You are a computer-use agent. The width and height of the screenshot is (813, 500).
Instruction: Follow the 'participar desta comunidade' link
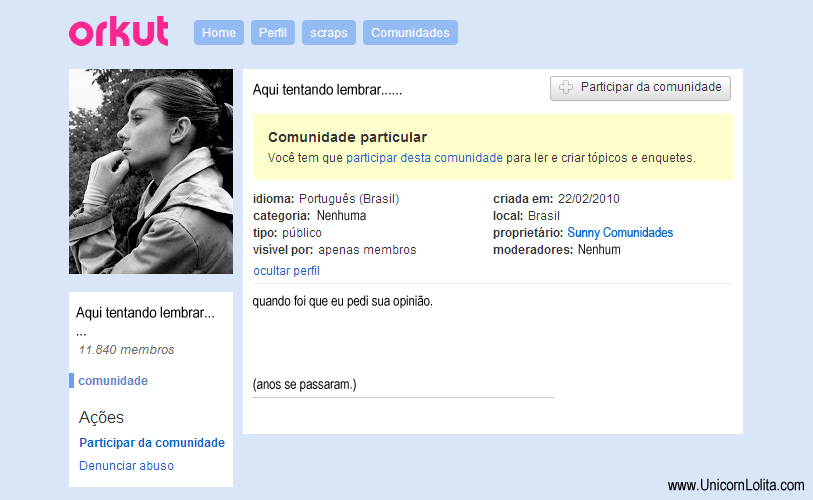[x=424, y=158]
